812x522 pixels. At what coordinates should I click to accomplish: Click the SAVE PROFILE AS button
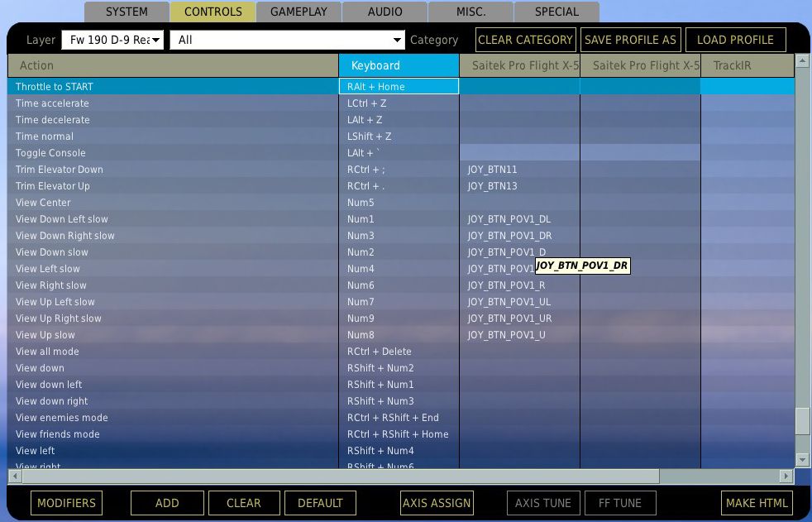[630, 40]
